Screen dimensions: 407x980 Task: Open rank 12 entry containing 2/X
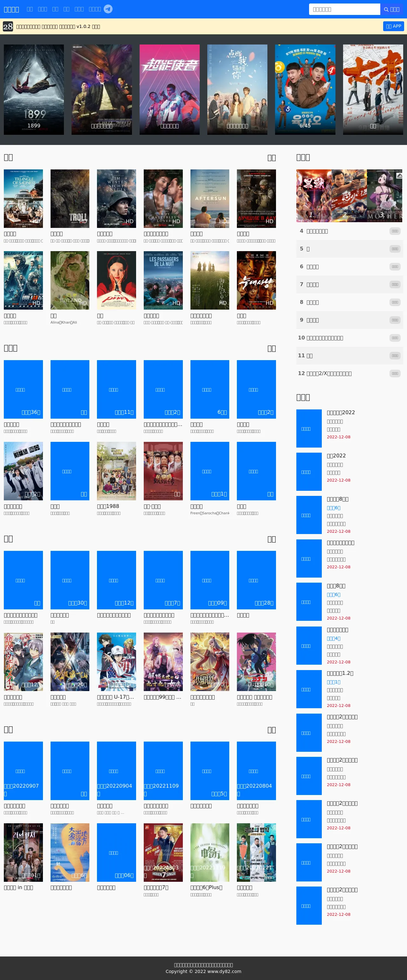[x=349, y=373]
